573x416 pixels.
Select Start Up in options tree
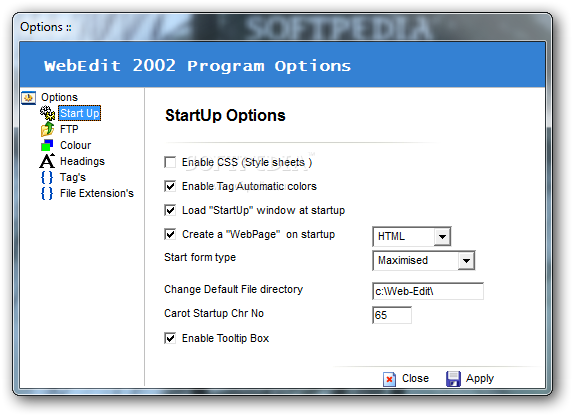pos(79,113)
